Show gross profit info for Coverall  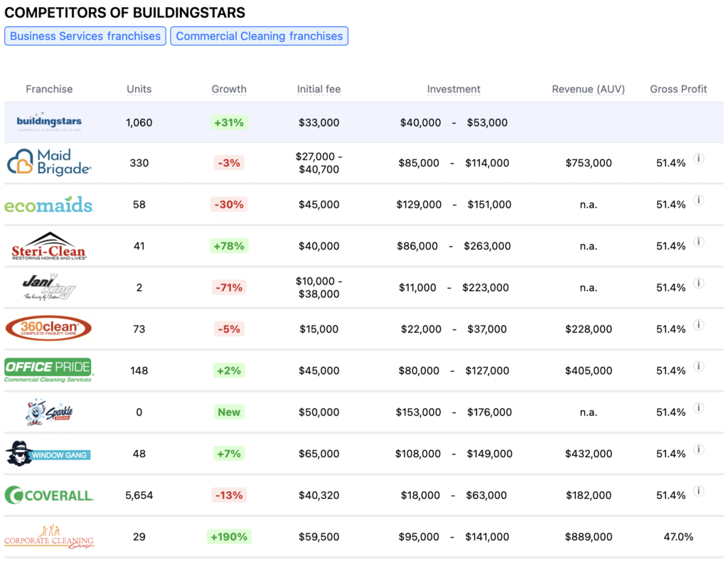pos(698,491)
